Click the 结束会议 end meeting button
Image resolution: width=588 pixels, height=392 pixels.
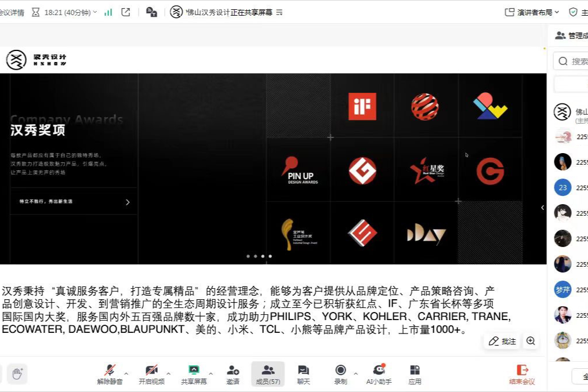coord(522,374)
